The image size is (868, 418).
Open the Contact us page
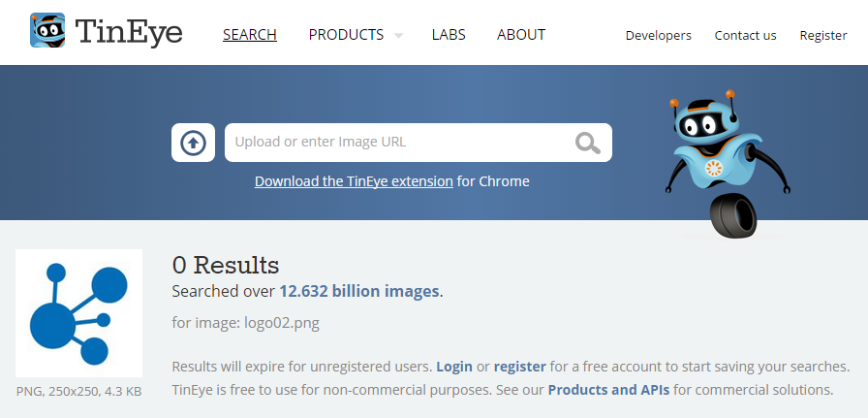click(x=745, y=36)
